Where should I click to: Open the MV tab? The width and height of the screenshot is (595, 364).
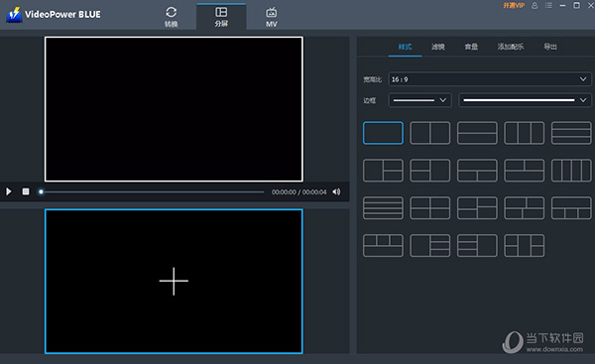coord(272,17)
